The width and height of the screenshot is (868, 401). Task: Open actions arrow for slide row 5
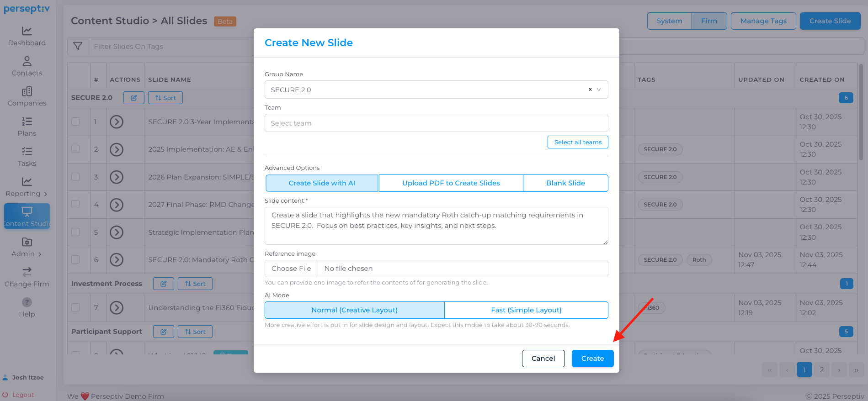117,232
